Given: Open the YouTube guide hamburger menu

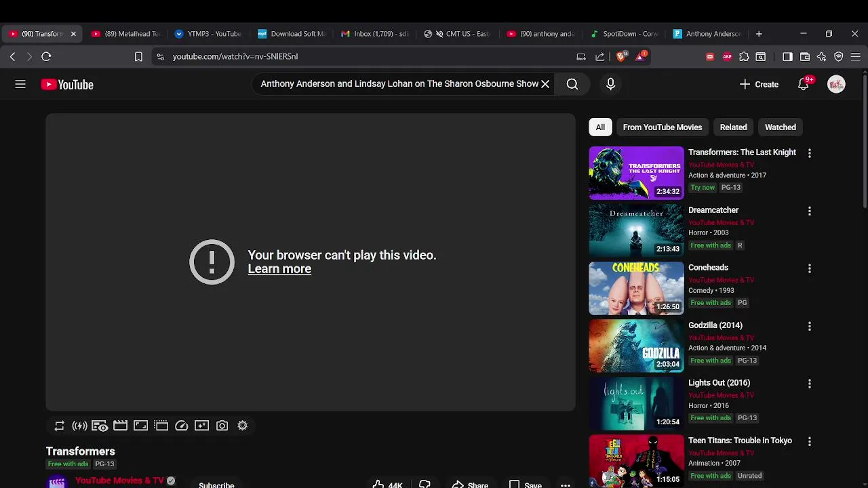Looking at the screenshot, I should (x=20, y=84).
